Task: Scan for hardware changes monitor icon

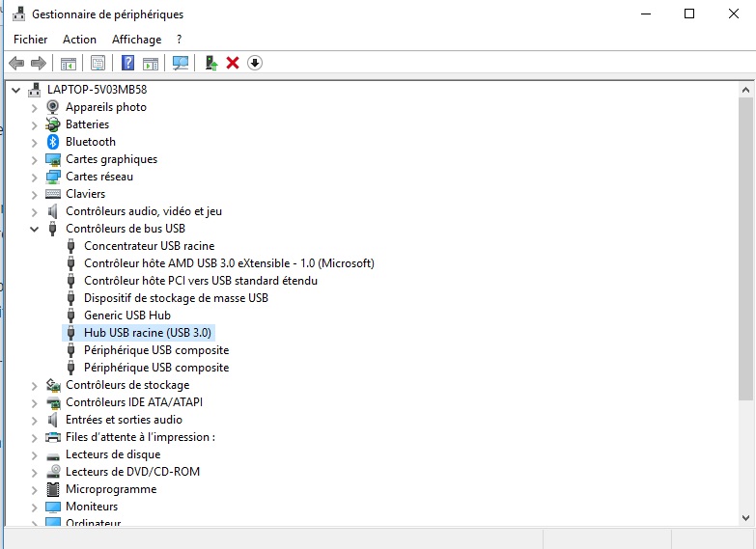Action: click(x=180, y=63)
